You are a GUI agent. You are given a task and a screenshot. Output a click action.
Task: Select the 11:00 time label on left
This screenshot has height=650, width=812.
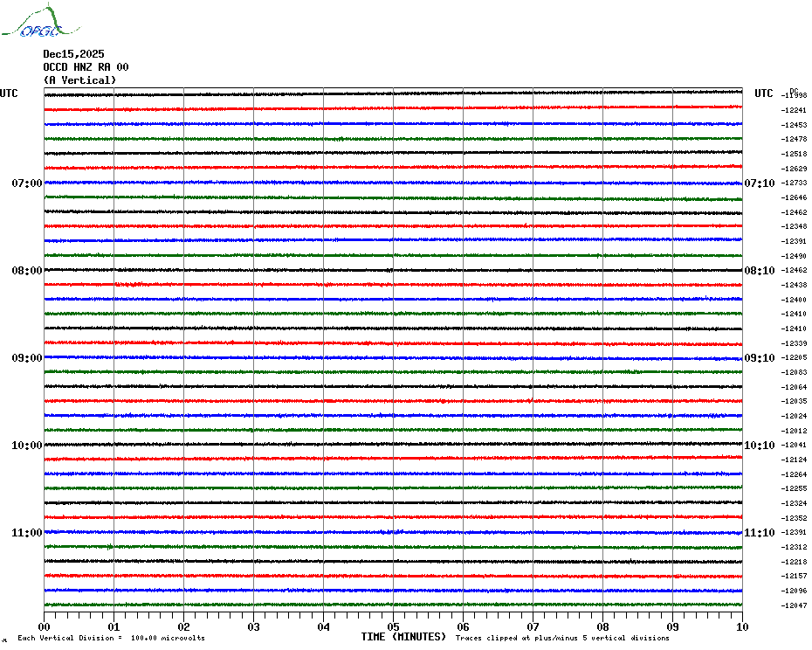pos(26,533)
